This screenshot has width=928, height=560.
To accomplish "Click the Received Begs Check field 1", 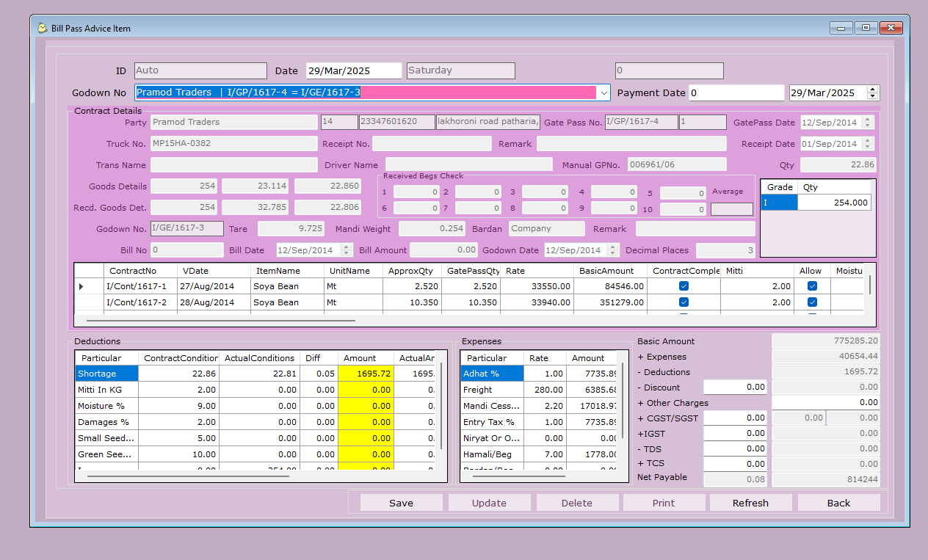I will 416,192.
